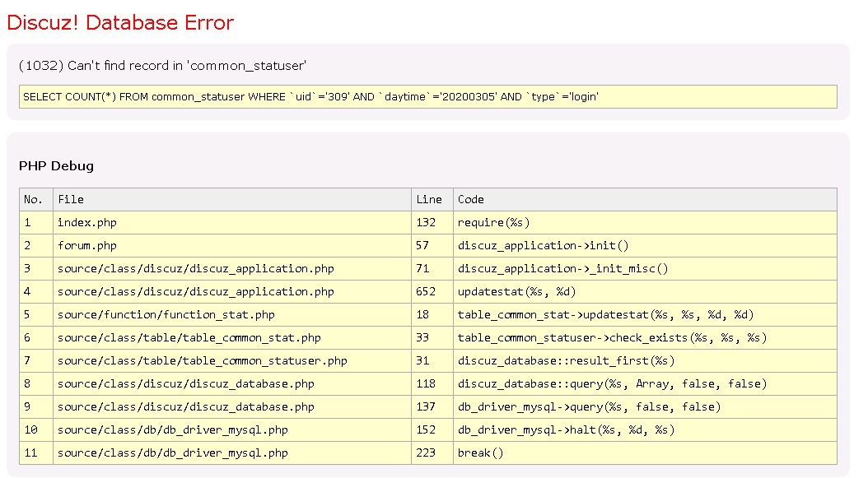Select row 10 db_driver_mysql.php file cell
This screenshot has width=868, height=478.
(232, 429)
